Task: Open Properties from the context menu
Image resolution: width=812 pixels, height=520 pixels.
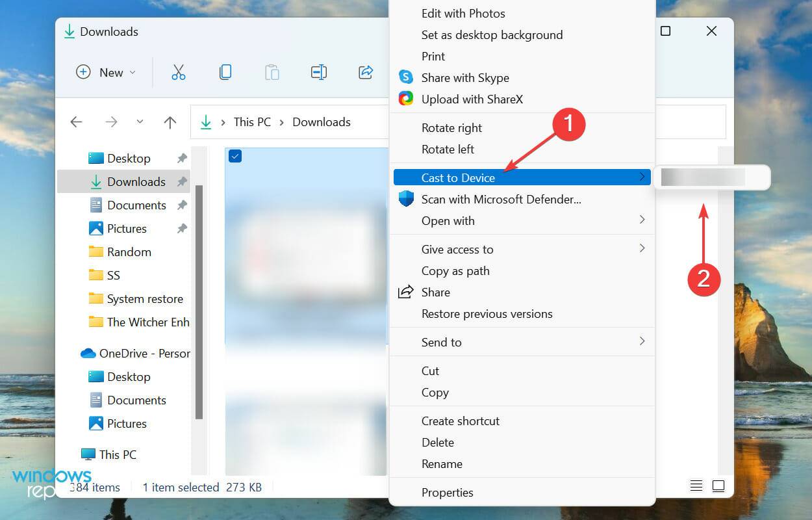Action: 448,492
